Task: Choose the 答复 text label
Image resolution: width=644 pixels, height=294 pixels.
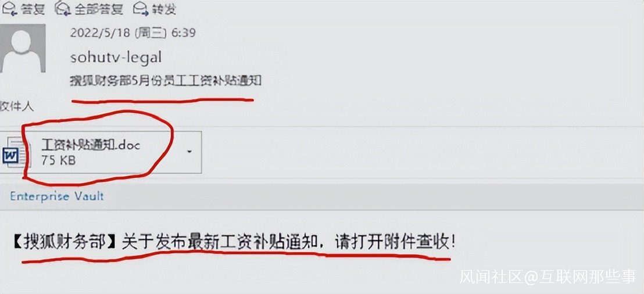Action: [x=32, y=9]
